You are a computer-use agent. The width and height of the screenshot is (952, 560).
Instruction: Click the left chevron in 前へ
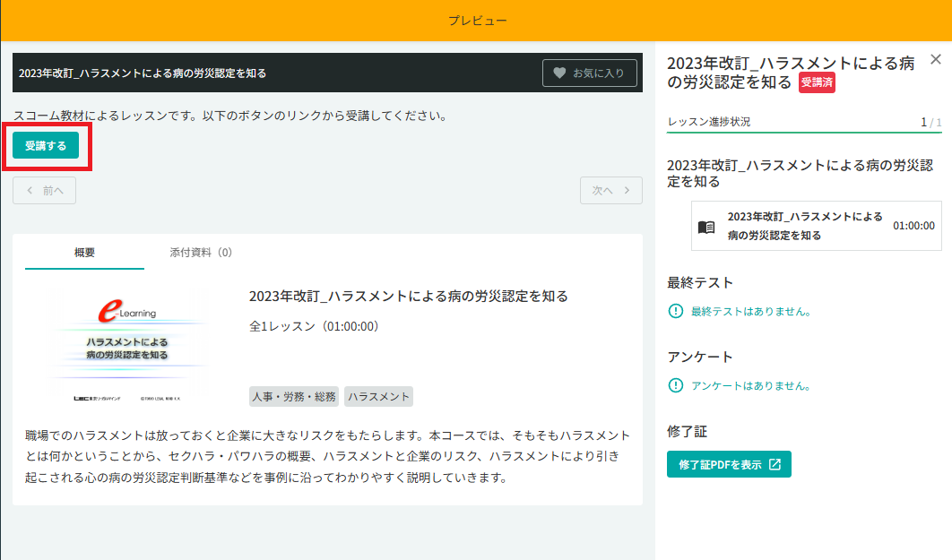tap(30, 191)
